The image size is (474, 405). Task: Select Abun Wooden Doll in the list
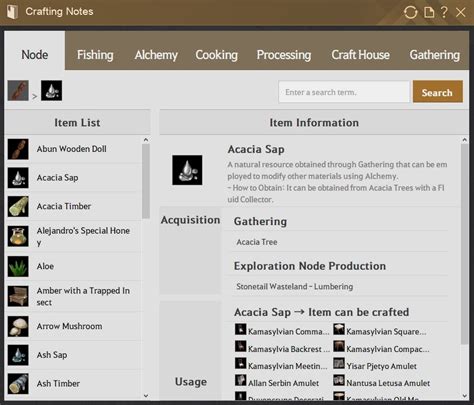pyautogui.click(x=72, y=149)
